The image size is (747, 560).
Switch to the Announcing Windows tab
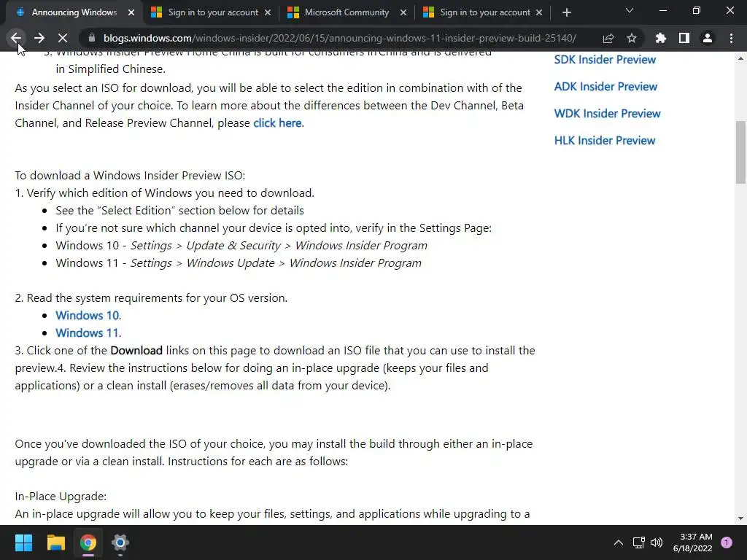coord(74,12)
